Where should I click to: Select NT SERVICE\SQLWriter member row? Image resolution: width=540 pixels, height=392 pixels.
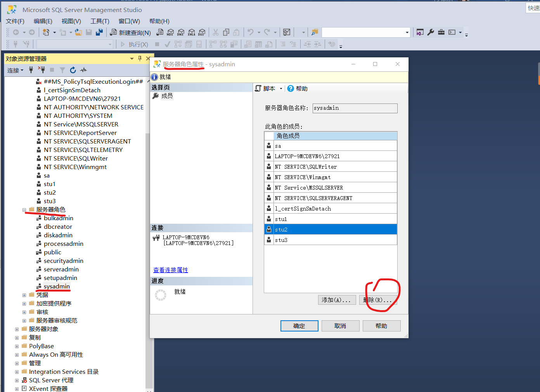click(x=331, y=167)
